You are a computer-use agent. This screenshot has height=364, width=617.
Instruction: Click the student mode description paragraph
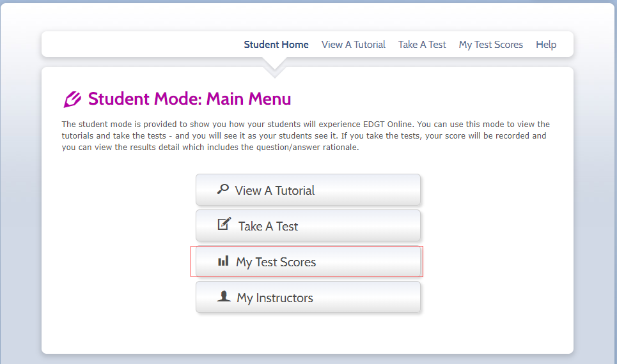click(x=306, y=136)
